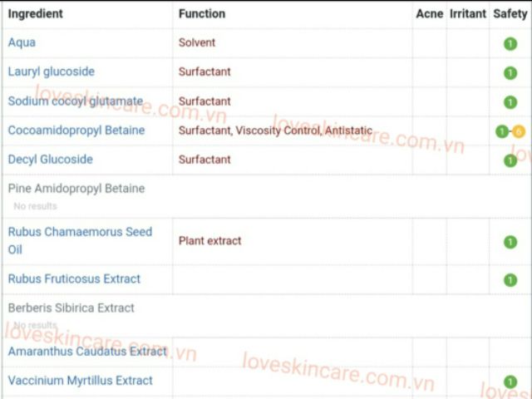
Task: Click the Function column header
Action: pos(202,13)
